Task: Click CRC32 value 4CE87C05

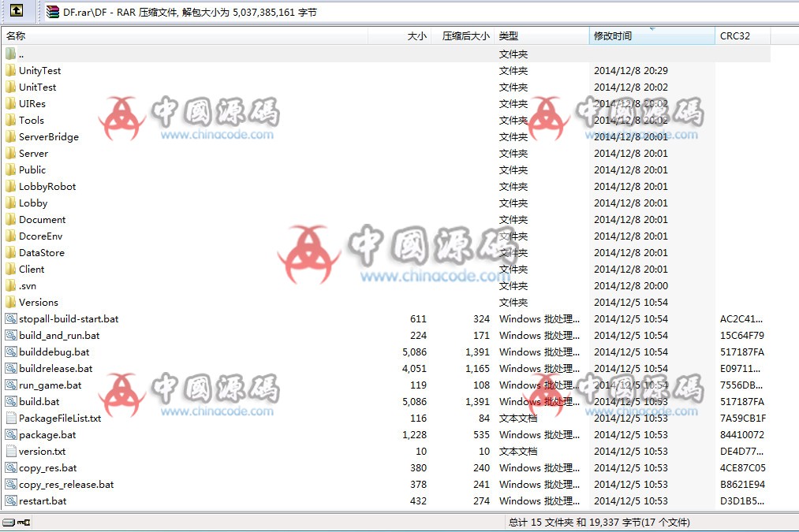Action: click(743, 468)
